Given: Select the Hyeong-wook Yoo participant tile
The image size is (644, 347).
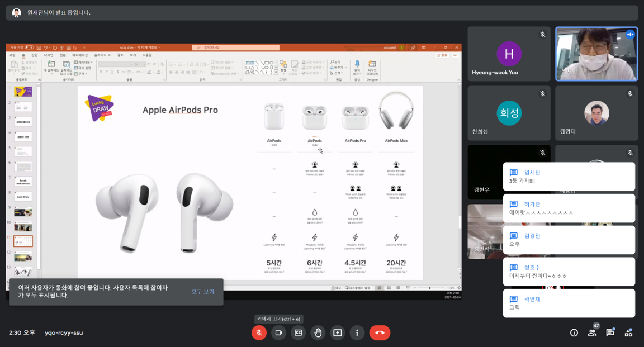Looking at the screenshot, I should [x=509, y=54].
